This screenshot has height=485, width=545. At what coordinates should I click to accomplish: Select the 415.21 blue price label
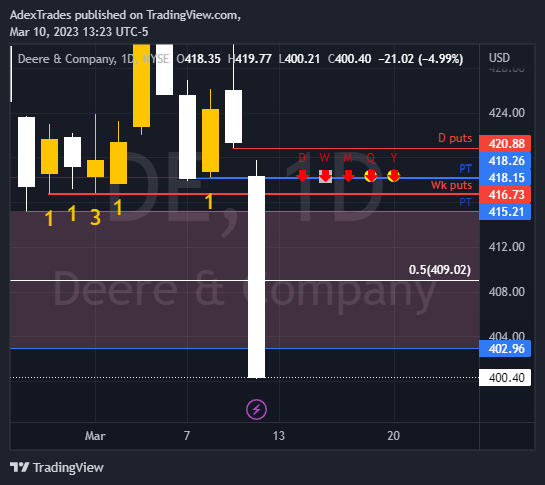click(505, 211)
